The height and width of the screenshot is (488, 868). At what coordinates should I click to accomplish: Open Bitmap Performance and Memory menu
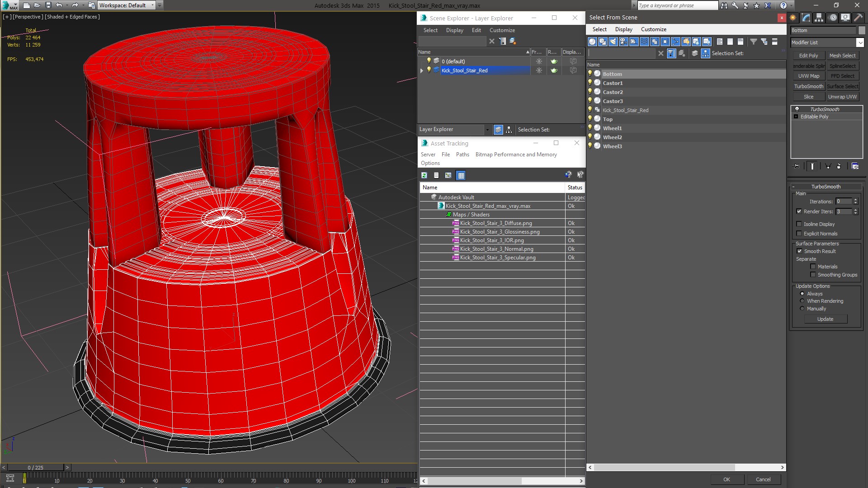tap(516, 155)
